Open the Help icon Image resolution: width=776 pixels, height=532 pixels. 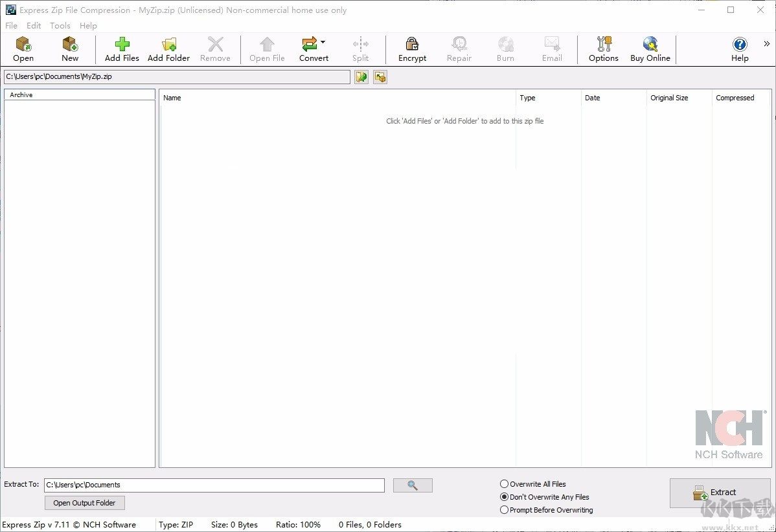coord(738,49)
